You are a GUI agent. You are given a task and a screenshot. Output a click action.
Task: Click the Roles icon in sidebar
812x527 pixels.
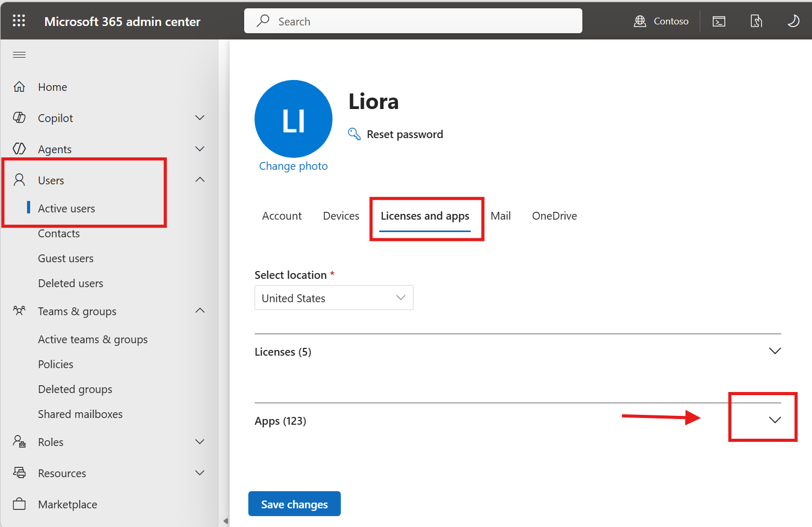19,442
